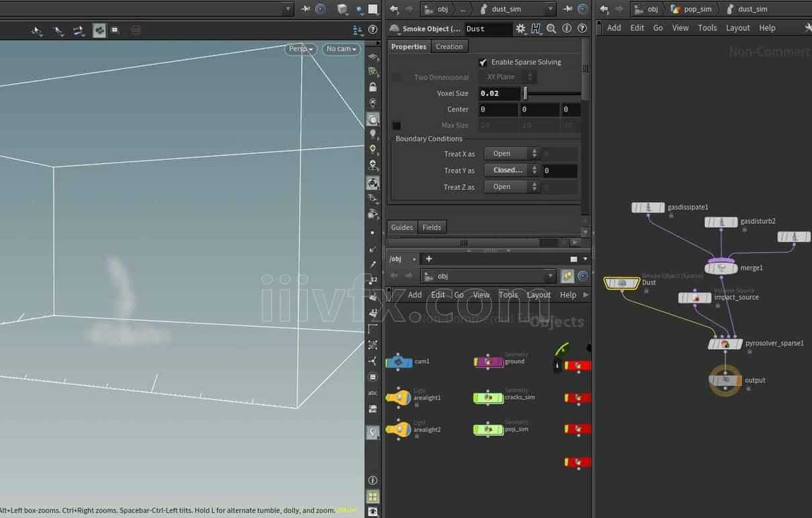Click the Dust node name field
This screenshot has height=518, width=812.
pyautogui.click(x=488, y=29)
